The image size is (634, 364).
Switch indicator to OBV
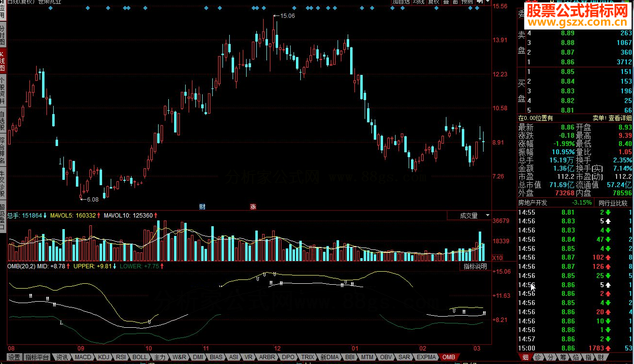tap(386, 358)
